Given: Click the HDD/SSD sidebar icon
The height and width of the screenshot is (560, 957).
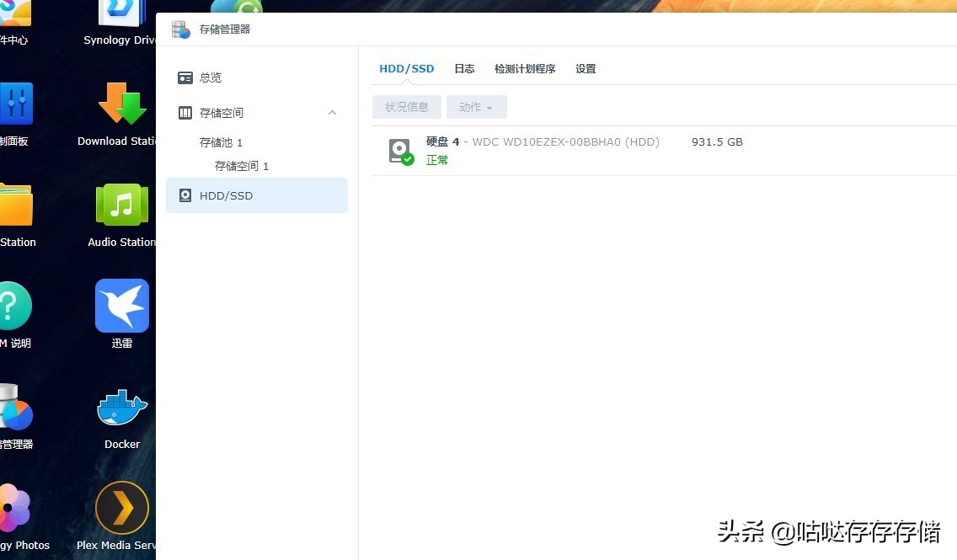Looking at the screenshot, I should pos(184,195).
